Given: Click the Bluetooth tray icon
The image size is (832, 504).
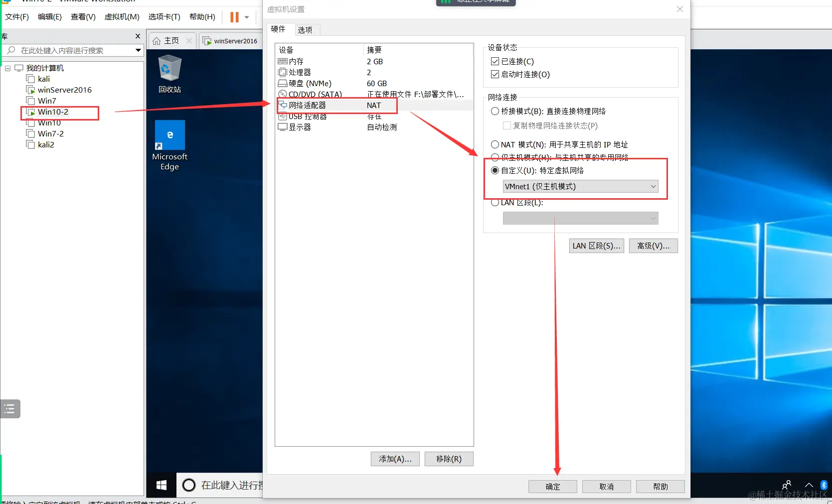Looking at the screenshot, I should click(824, 485).
